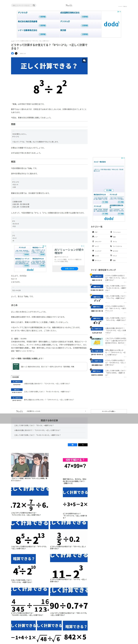Click the blue Facebook share button below related articles
The width and height of the screenshot is (138, 644).
(x=73, y=445)
